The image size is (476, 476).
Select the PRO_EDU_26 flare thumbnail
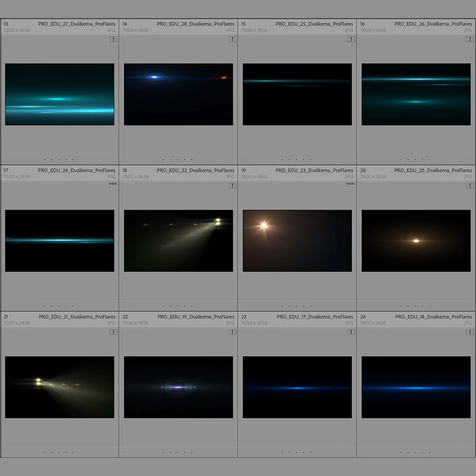pos(416,94)
